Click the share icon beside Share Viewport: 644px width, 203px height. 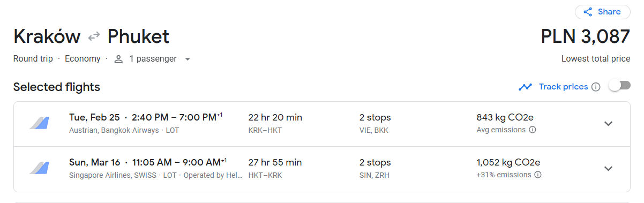point(588,12)
